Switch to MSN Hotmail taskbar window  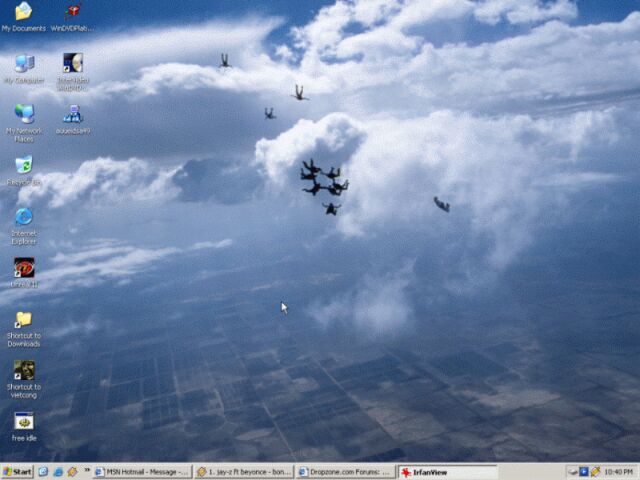[x=141, y=472]
